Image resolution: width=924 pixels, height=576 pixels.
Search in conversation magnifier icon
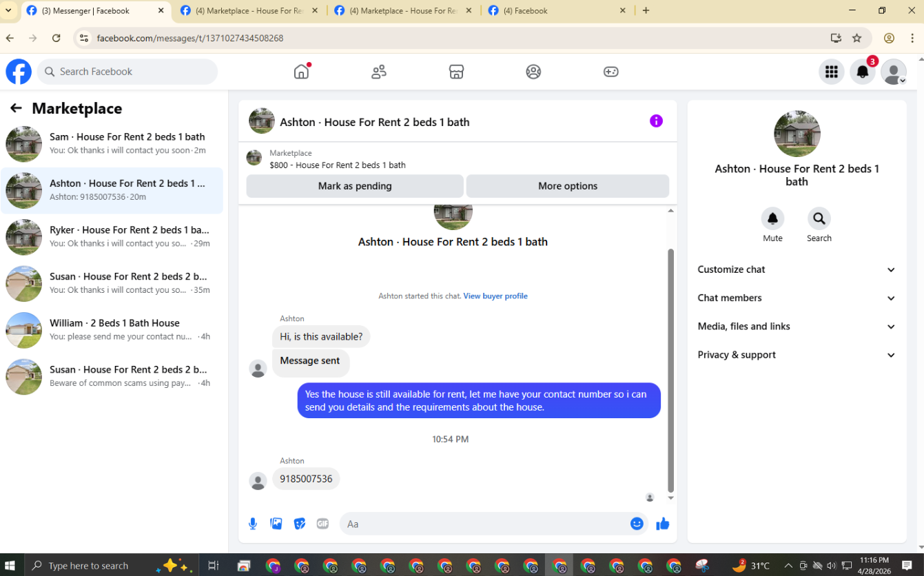coord(819,218)
